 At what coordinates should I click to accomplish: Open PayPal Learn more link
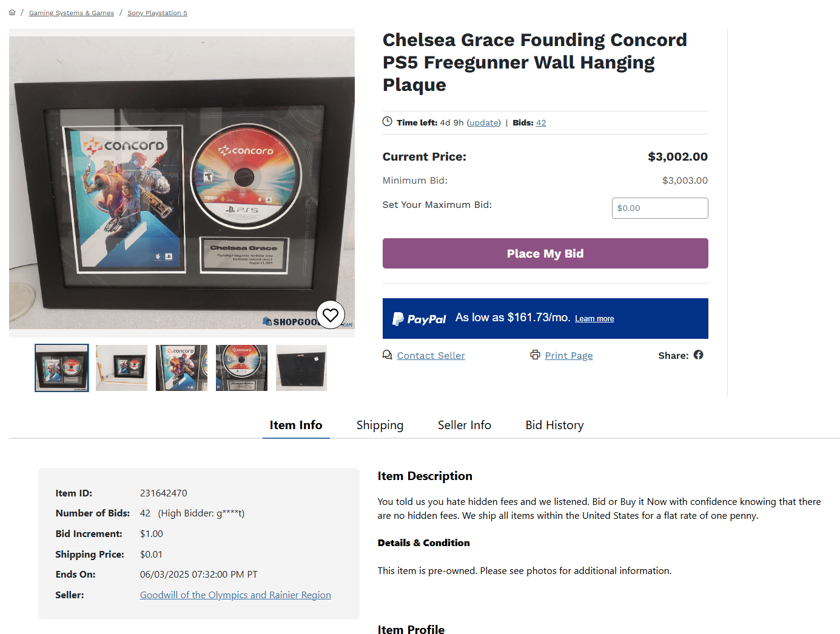pos(594,319)
